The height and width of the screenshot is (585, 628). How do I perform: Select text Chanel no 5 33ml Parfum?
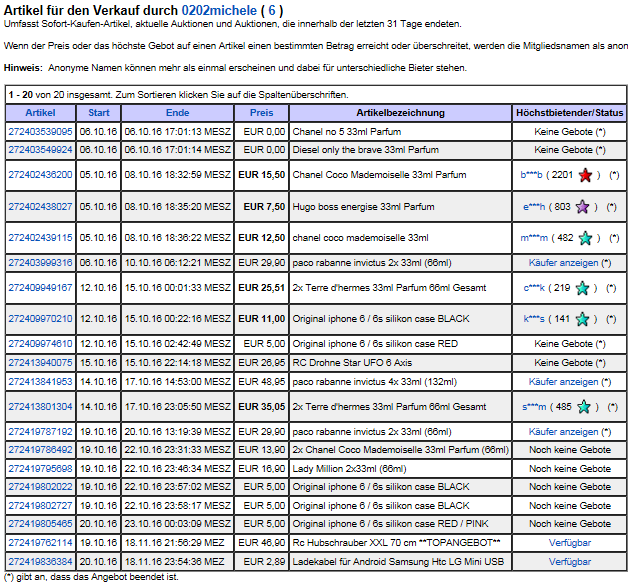pos(346,132)
